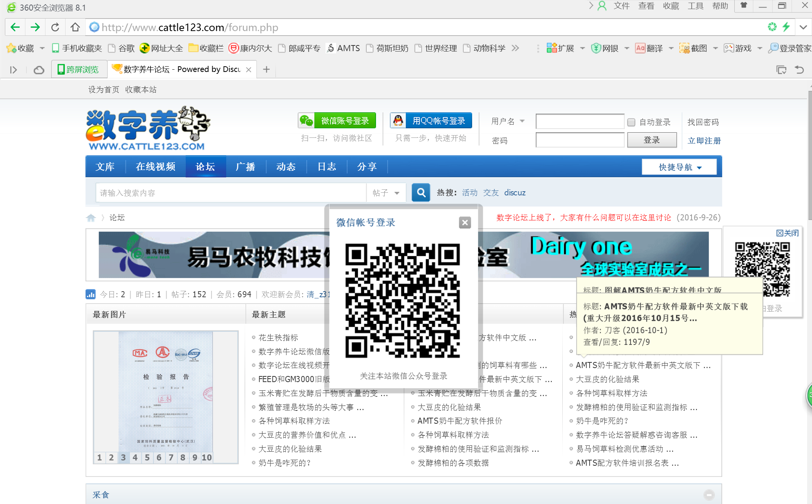Open the 扩展 extensions icon
The width and height of the screenshot is (812, 504).
coord(560,48)
